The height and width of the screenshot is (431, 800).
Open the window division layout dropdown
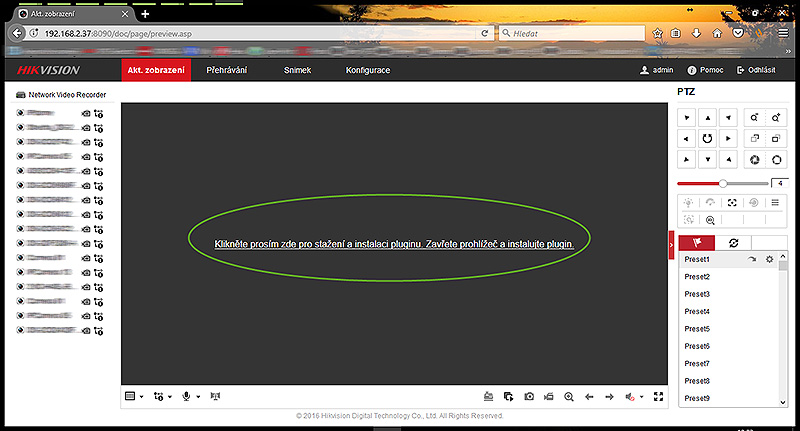[134, 396]
